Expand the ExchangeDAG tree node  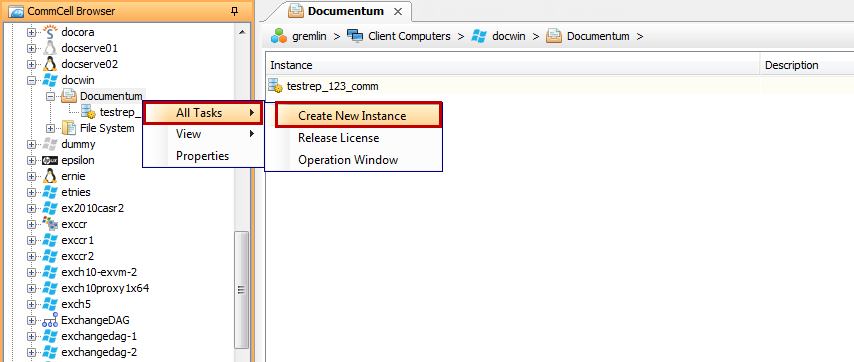pos(32,320)
